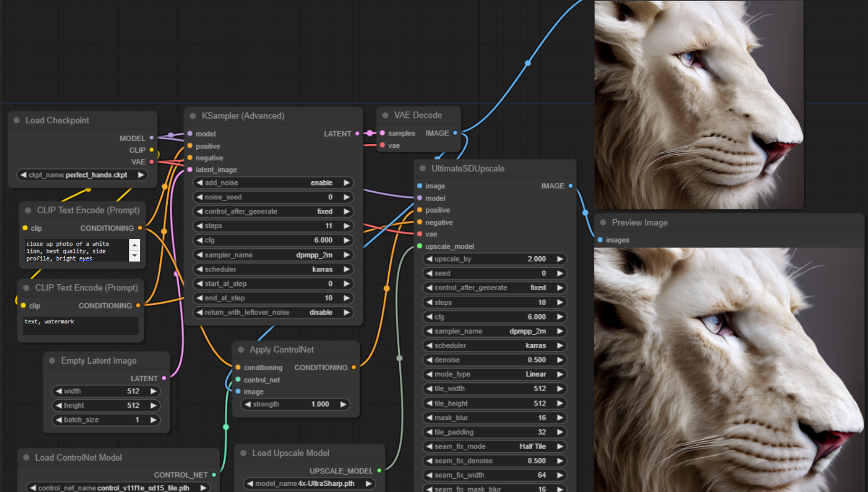Toggle add_noise setting in KSampler
The image size is (868, 492).
click(x=273, y=183)
